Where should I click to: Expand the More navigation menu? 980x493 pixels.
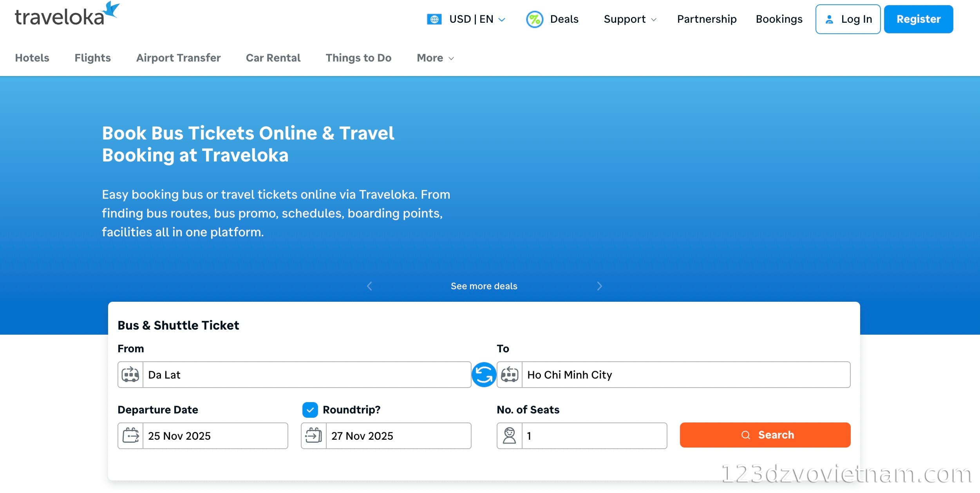click(435, 58)
